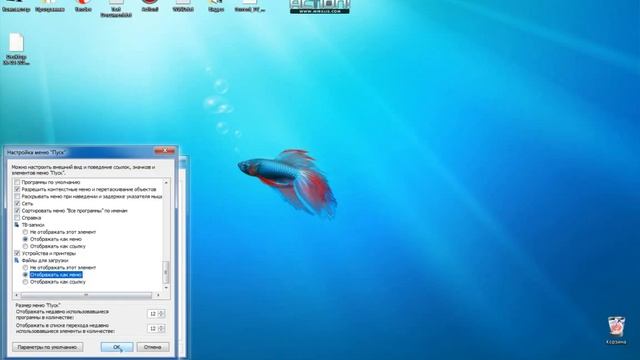The image size is (640, 360).
Task: Click the jump list items count field
Action: tap(153, 329)
